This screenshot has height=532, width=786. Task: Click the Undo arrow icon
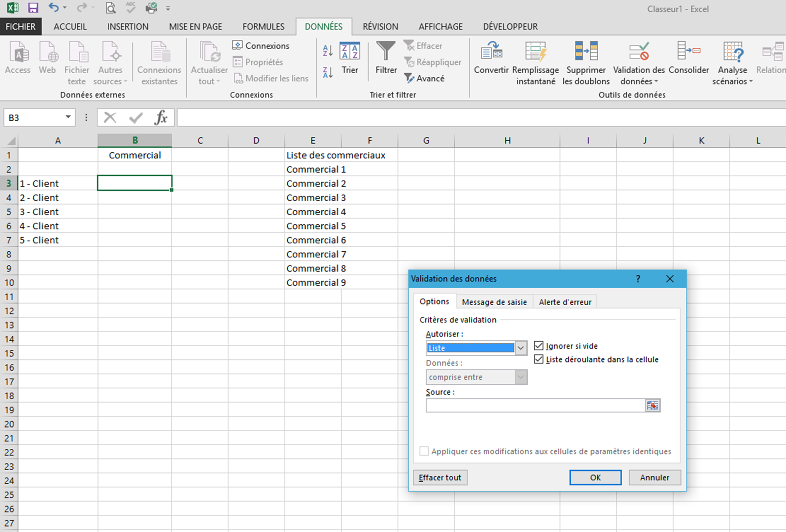pyautogui.click(x=54, y=8)
